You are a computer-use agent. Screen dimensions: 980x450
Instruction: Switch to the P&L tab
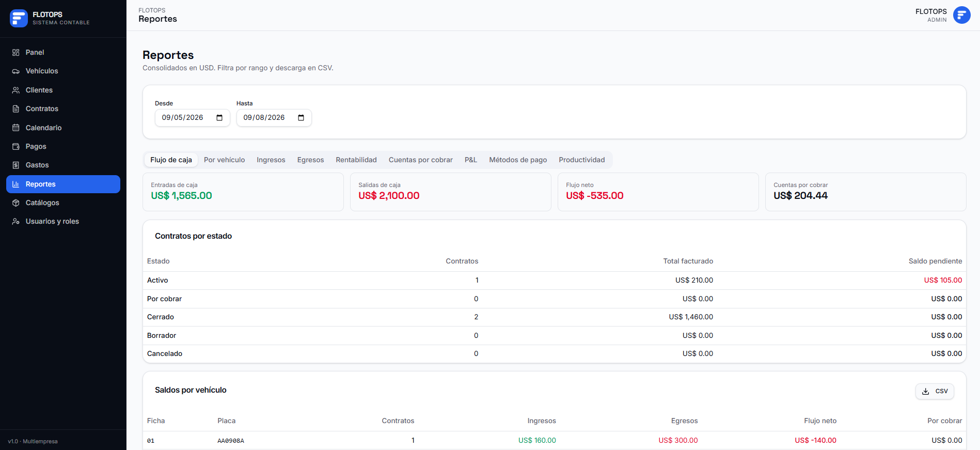471,160
